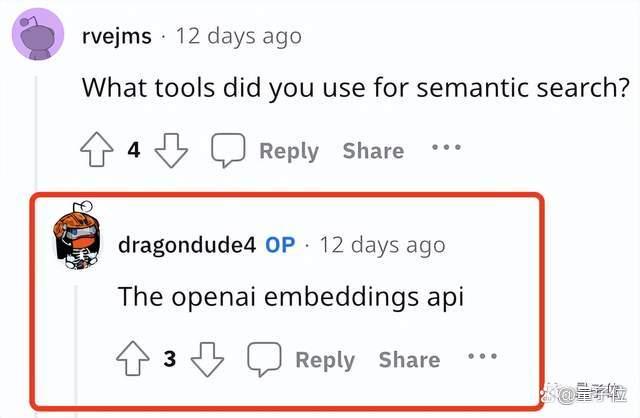Open the three-dot menu on dragondude4's reply
Image resolution: width=640 pixels, height=418 pixels.
482,356
